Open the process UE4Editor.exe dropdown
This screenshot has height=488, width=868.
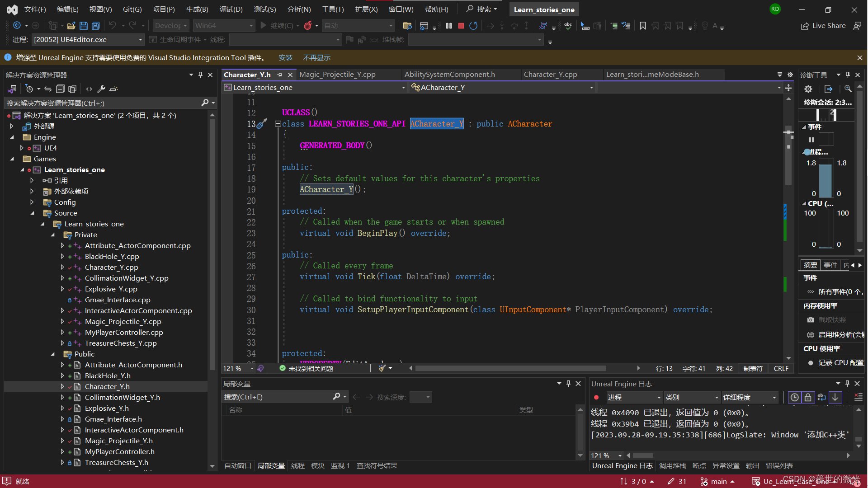[140, 40]
